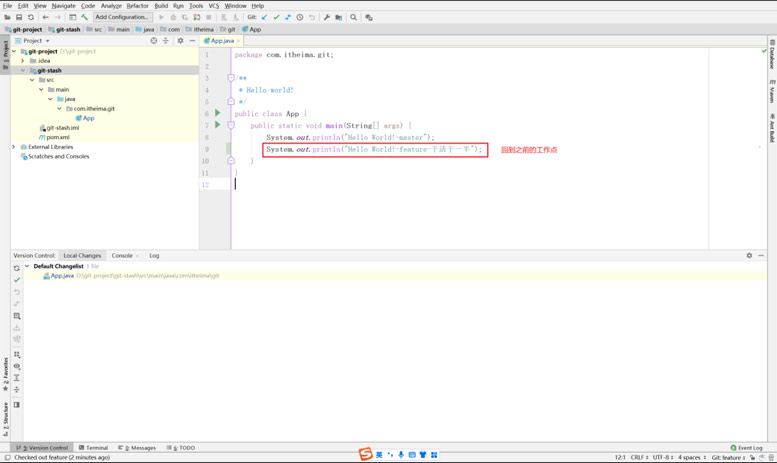
Task: Open the Analyze menu
Action: [111, 6]
